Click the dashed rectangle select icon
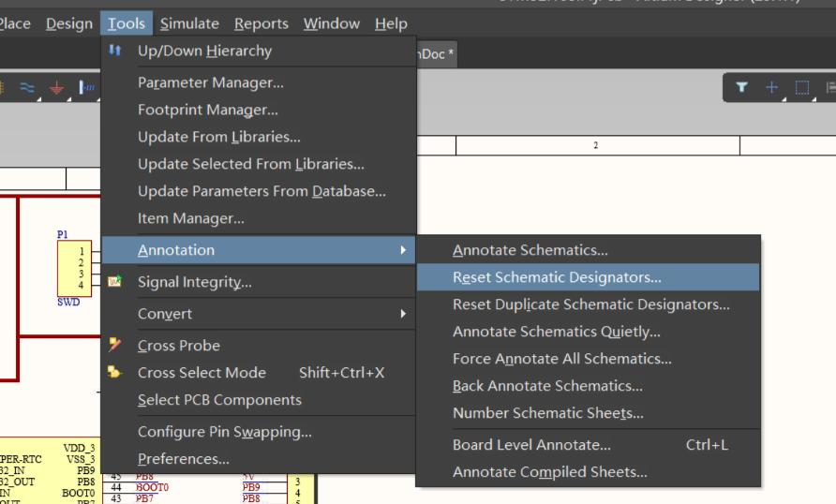 tap(802, 87)
